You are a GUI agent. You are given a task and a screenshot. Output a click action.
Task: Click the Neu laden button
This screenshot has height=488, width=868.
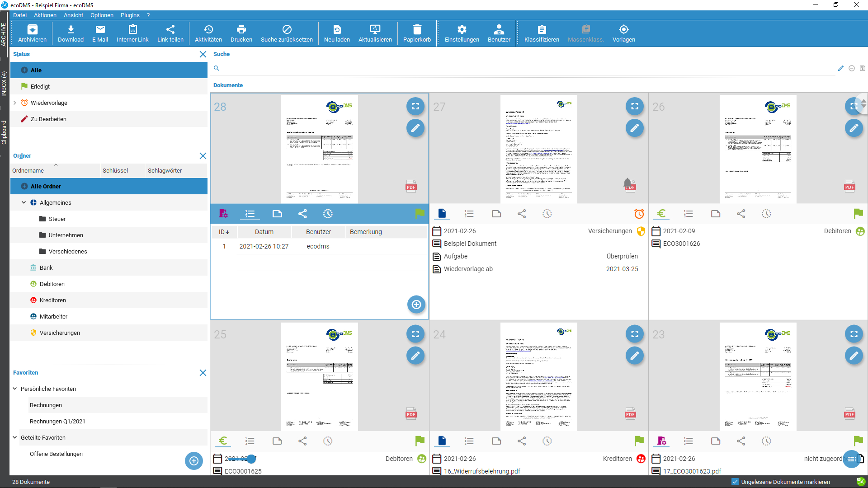point(336,33)
